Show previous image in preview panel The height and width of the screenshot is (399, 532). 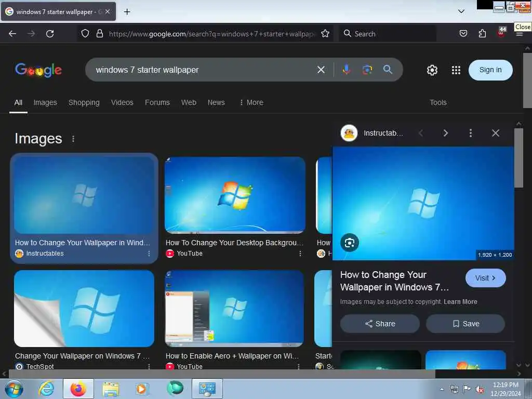pos(421,133)
